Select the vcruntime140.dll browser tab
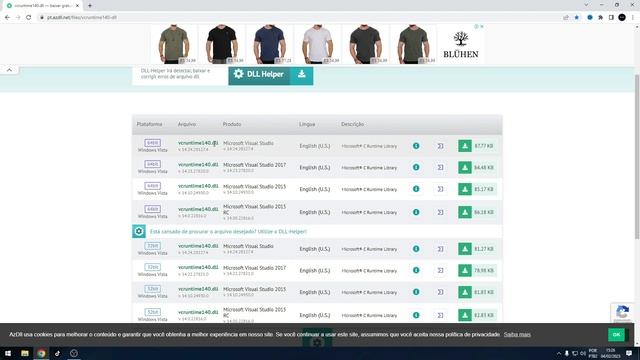The height and width of the screenshot is (360, 640). point(42,6)
